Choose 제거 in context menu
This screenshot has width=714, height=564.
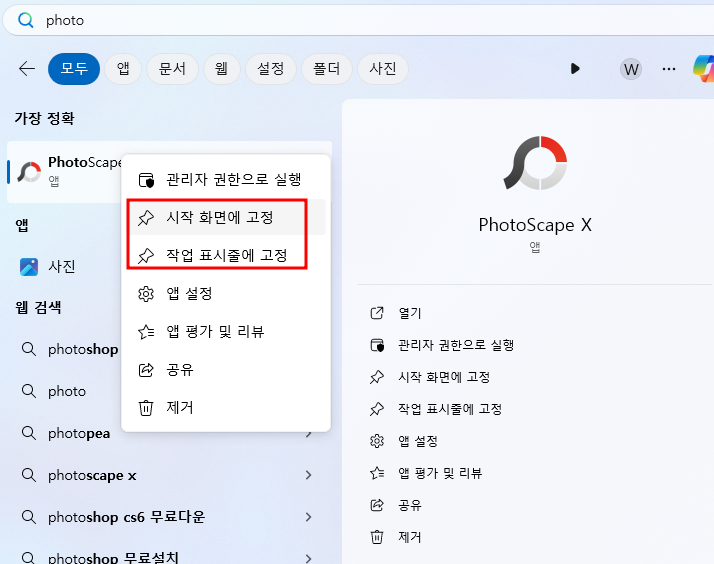coord(226,407)
